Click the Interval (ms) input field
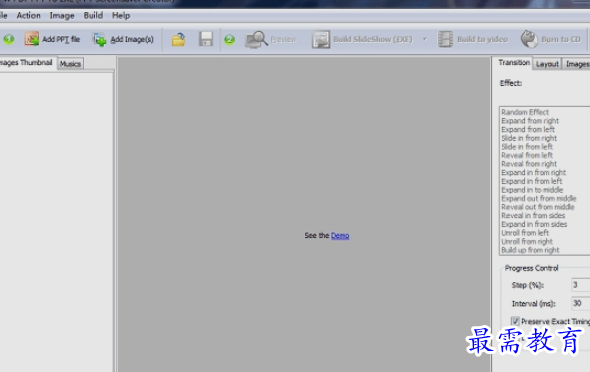This screenshot has width=590, height=372. click(x=581, y=303)
